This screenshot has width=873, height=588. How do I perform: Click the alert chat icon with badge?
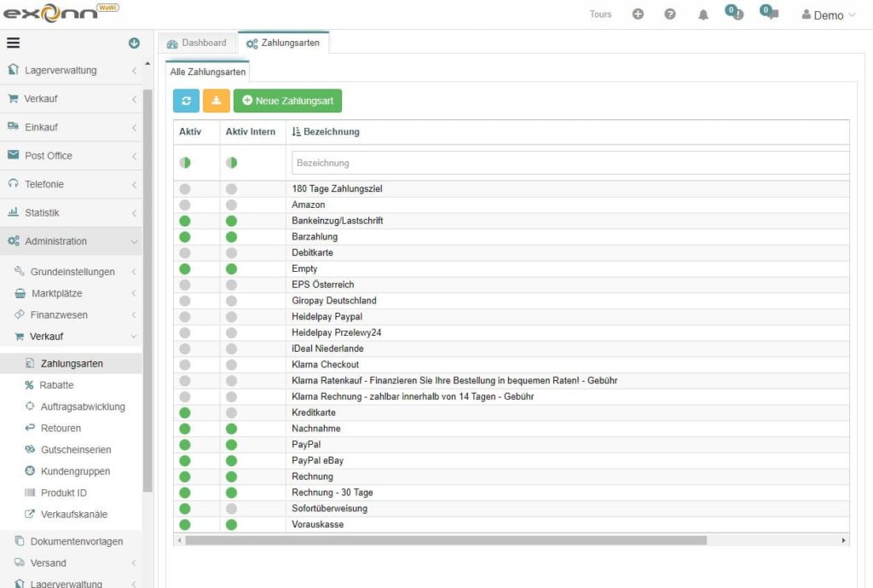click(734, 13)
